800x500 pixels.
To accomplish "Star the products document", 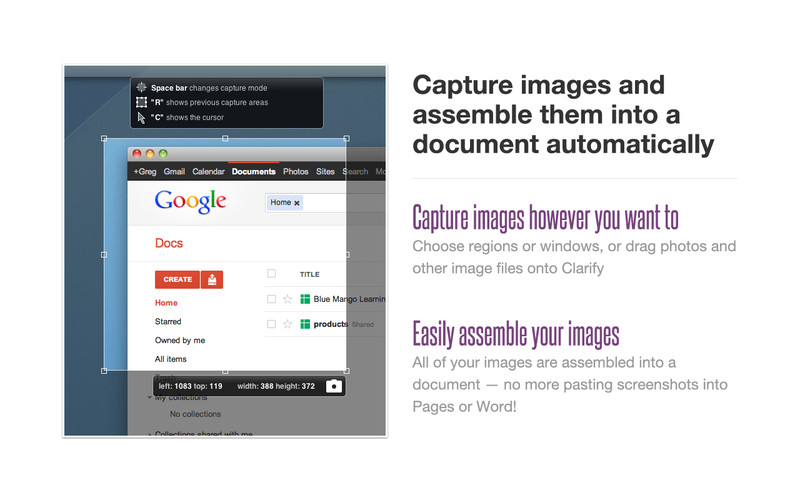I will (287, 324).
